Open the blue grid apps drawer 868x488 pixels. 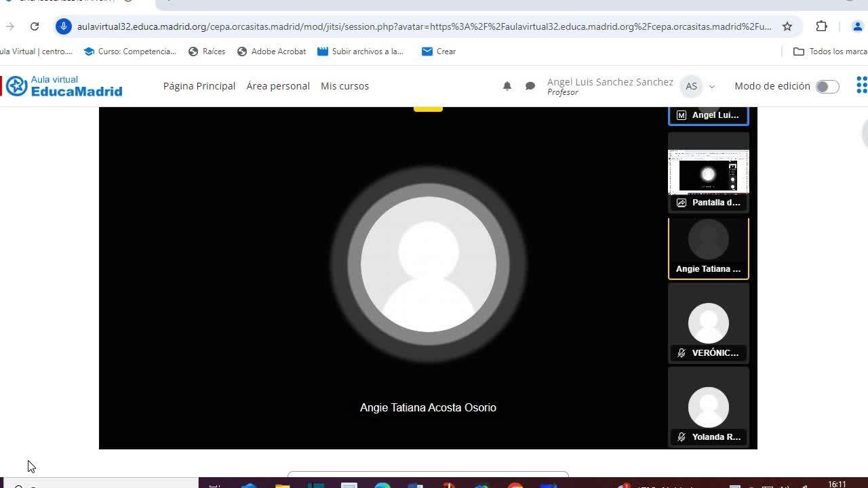(x=862, y=85)
